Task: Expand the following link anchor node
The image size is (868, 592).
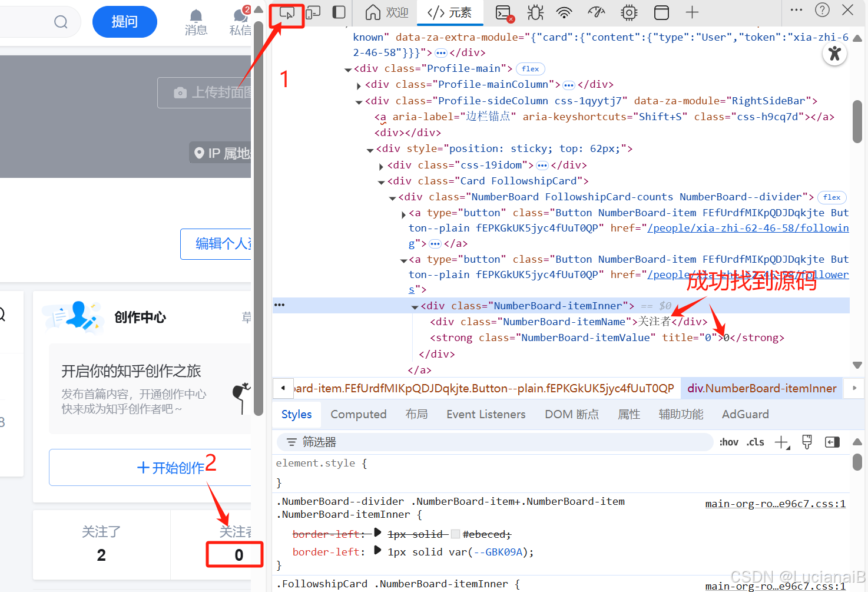Action: (403, 214)
